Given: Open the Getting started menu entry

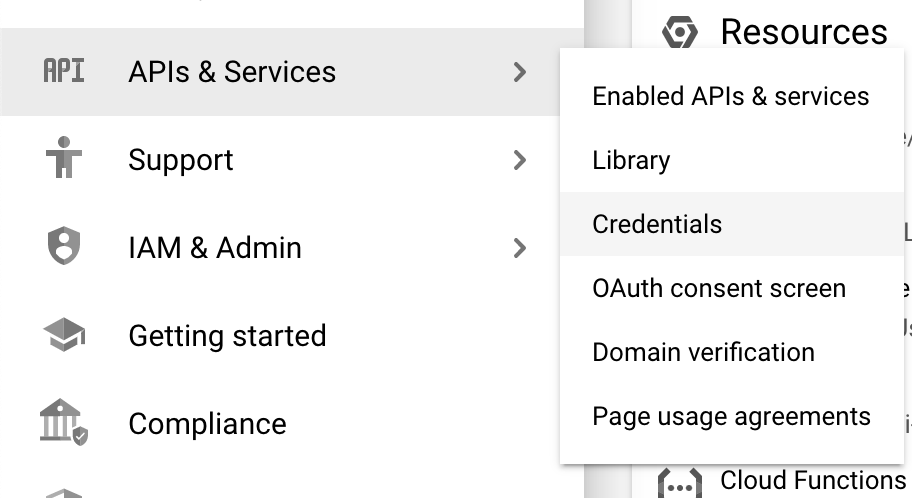Looking at the screenshot, I should (227, 336).
